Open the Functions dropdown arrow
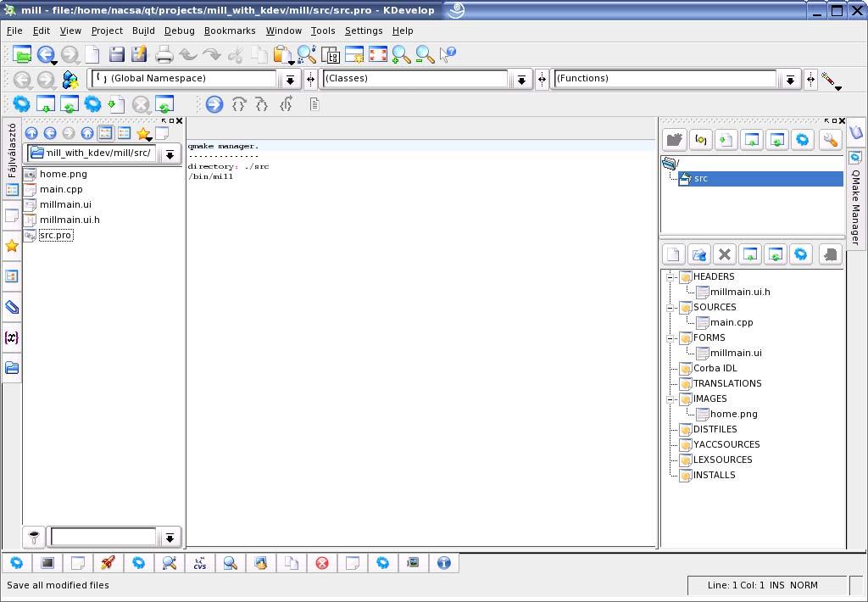The image size is (868, 602). (791, 81)
